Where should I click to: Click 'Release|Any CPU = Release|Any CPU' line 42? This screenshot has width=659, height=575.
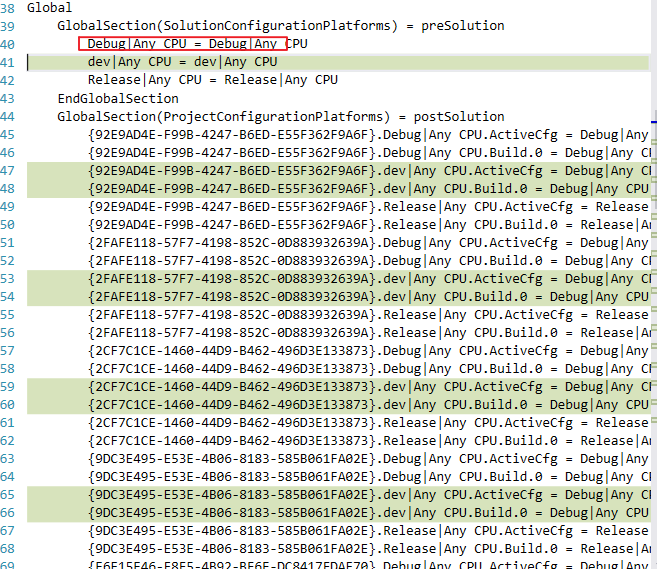point(213,80)
